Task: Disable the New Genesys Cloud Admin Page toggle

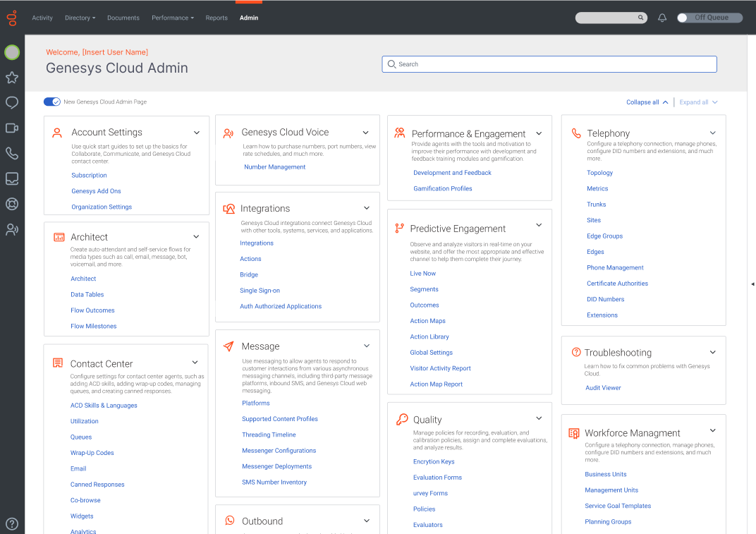Action: pos(52,102)
